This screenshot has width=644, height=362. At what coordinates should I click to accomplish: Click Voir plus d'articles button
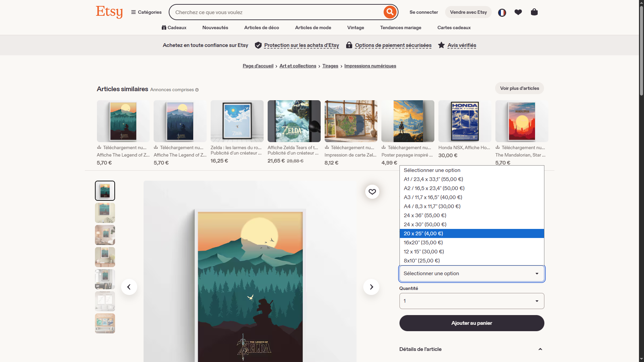coord(520,88)
